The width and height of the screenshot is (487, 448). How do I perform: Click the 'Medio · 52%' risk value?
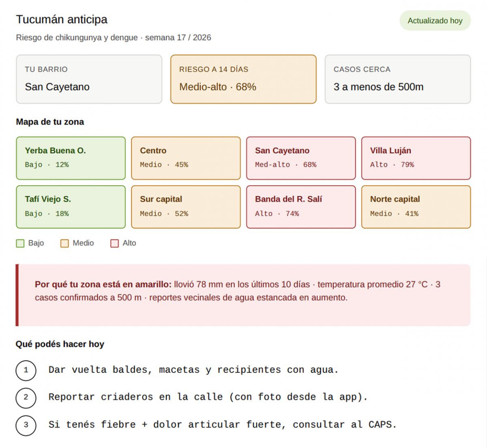coord(164,214)
